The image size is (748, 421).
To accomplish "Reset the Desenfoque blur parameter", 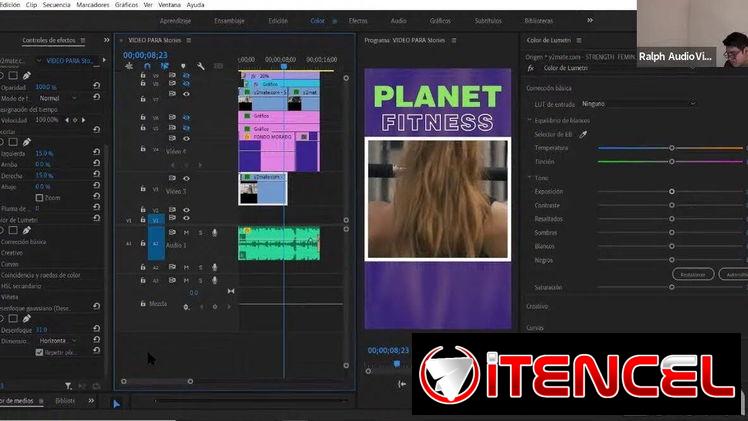I will point(97,329).
